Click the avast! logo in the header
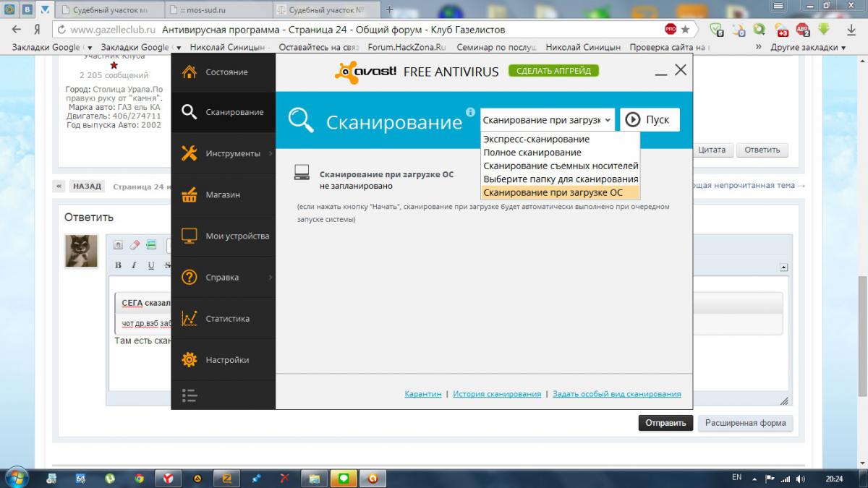The height and width of the screenshot is (488, 868). [365, 71]
